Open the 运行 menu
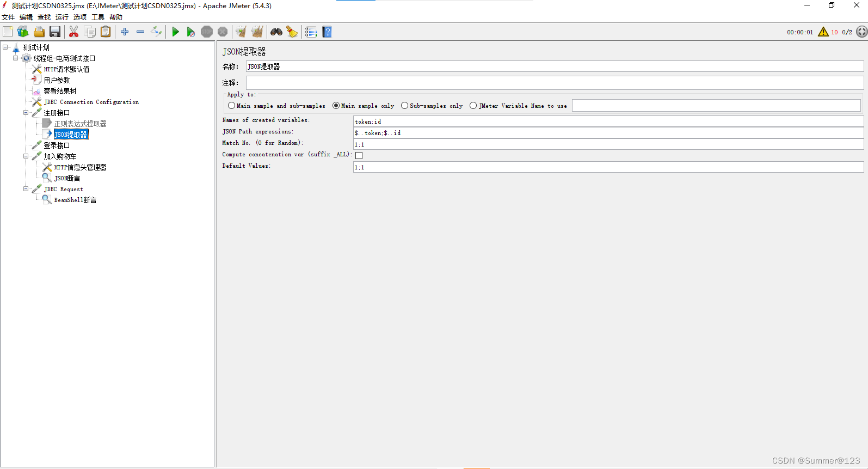The image size is (868, 469). click(62, 17)
